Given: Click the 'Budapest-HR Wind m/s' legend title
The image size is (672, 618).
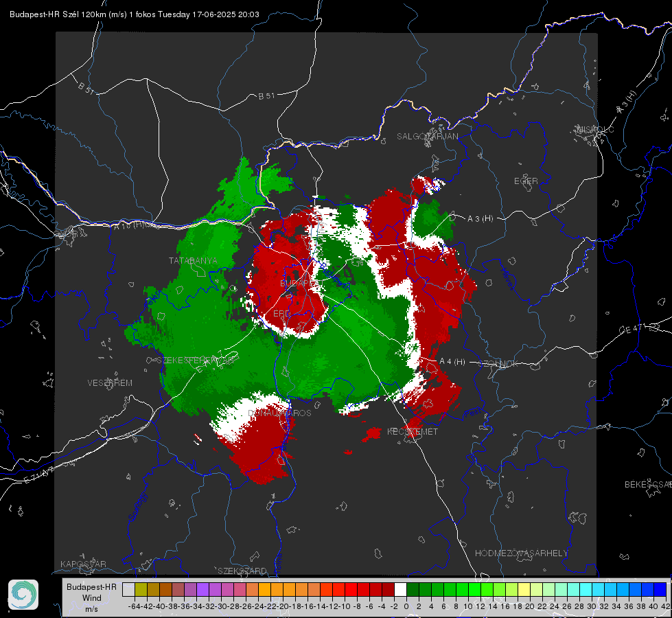Looking at the screenshot, I should point(91,597).
